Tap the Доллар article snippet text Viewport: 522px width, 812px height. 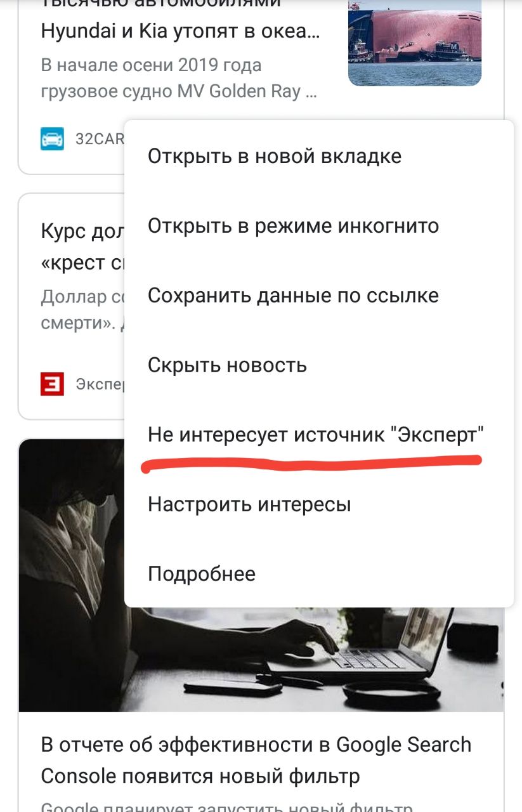tap(82, 310)
